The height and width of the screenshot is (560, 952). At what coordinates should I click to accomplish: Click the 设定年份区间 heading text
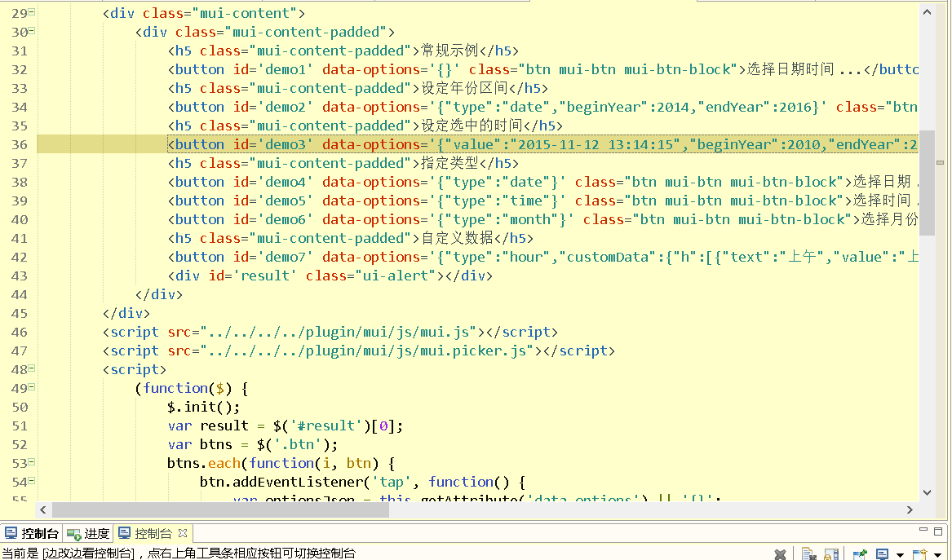click(464, 88)
